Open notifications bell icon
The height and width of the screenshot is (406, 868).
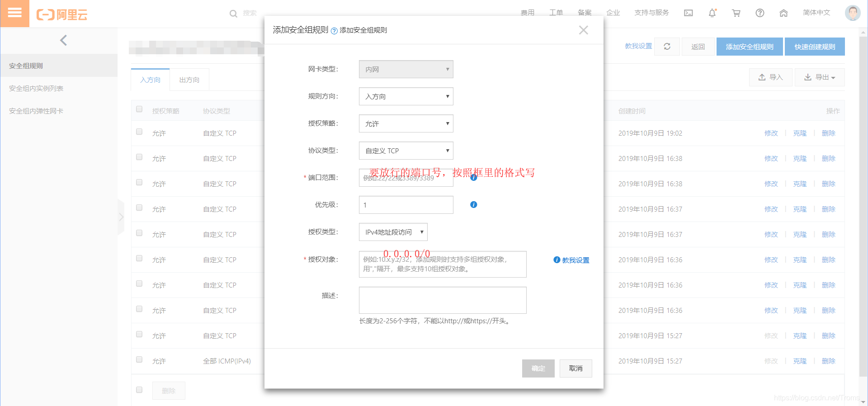[712, 13]
